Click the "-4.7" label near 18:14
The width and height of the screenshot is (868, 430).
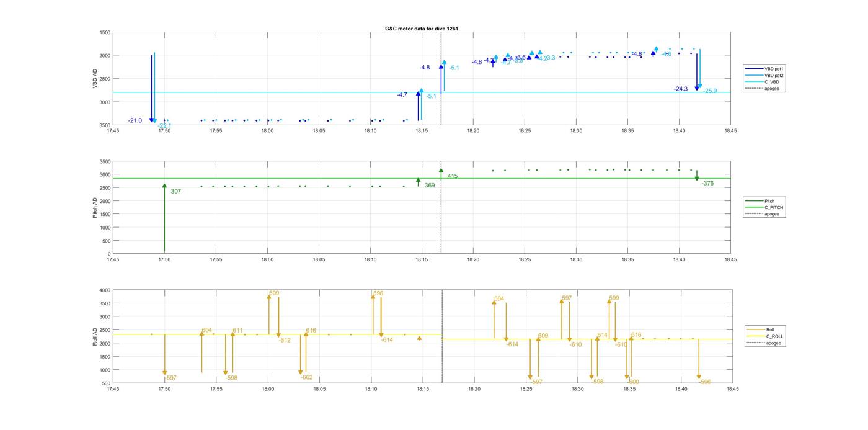pyautogui.click(x=402, y=95)
